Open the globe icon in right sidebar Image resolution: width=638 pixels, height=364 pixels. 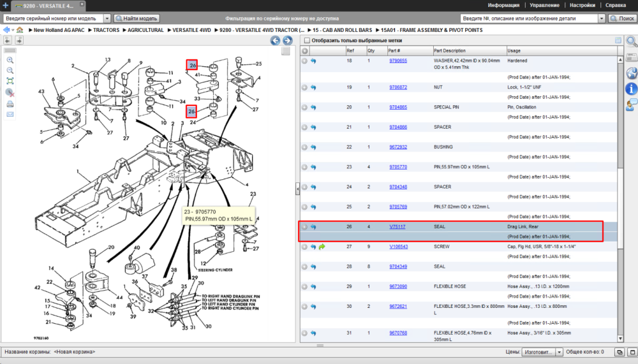coord(632,73)
